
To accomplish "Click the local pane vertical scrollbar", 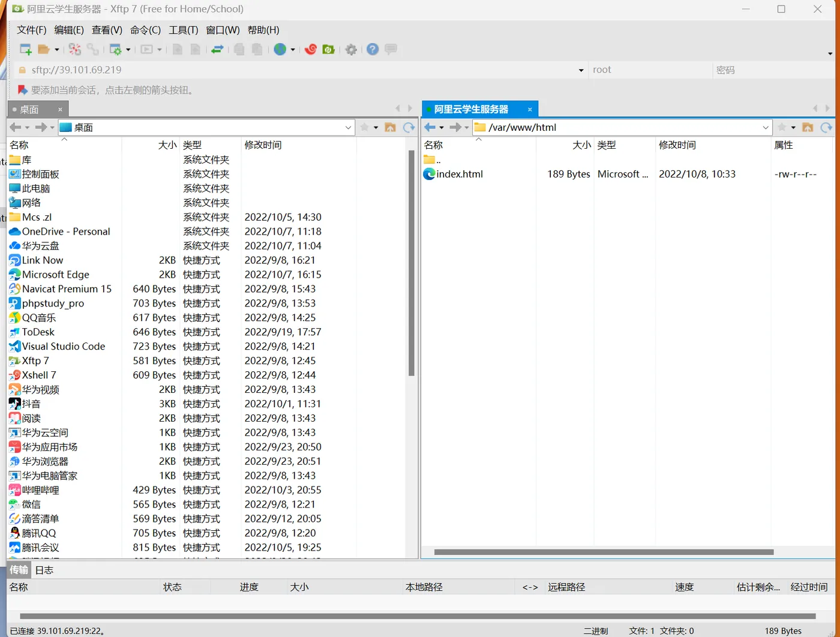I will [412, 263].
